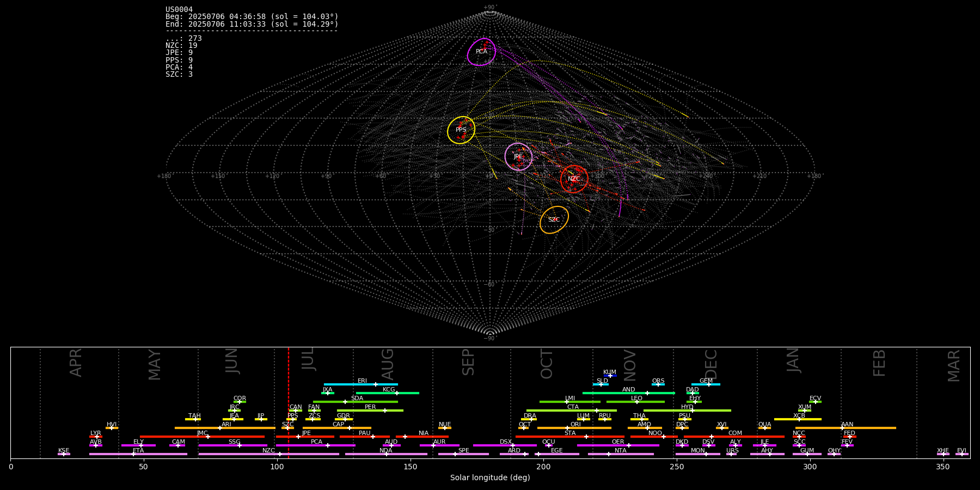Select the COM shower bar
The image size is (980, 490).
(734, 437)
